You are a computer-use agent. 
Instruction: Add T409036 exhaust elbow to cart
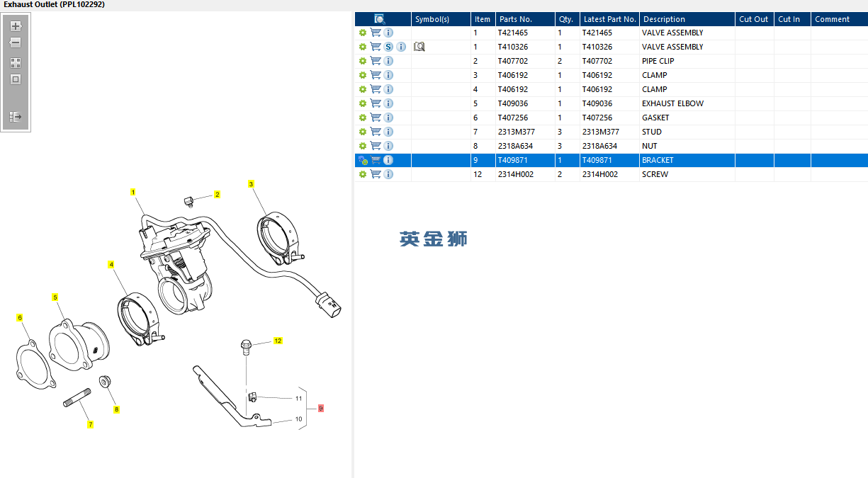[376, 103]
